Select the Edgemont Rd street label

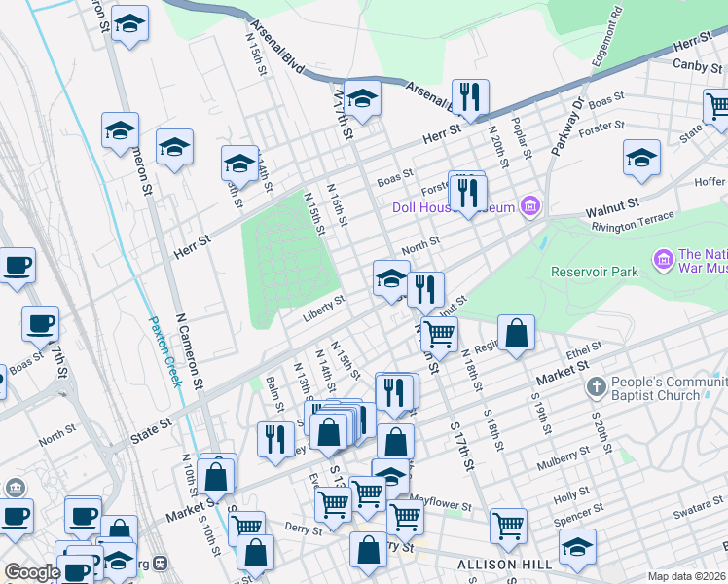point(606,36)
